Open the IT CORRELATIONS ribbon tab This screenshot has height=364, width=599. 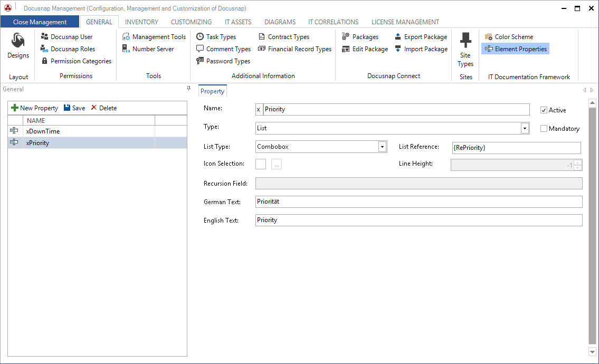pyautogui.click(x=333, y=22)
